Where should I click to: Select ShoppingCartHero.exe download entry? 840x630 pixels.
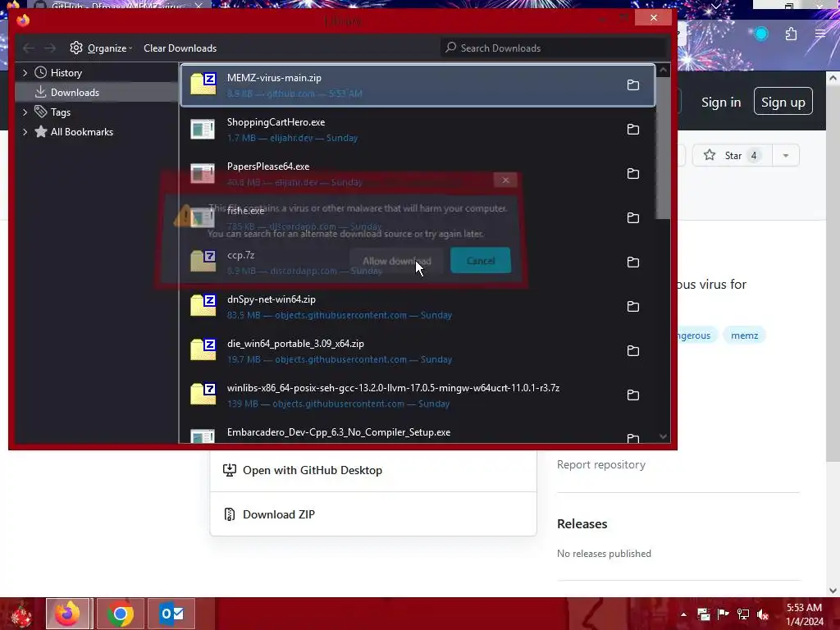coord(418,129)
